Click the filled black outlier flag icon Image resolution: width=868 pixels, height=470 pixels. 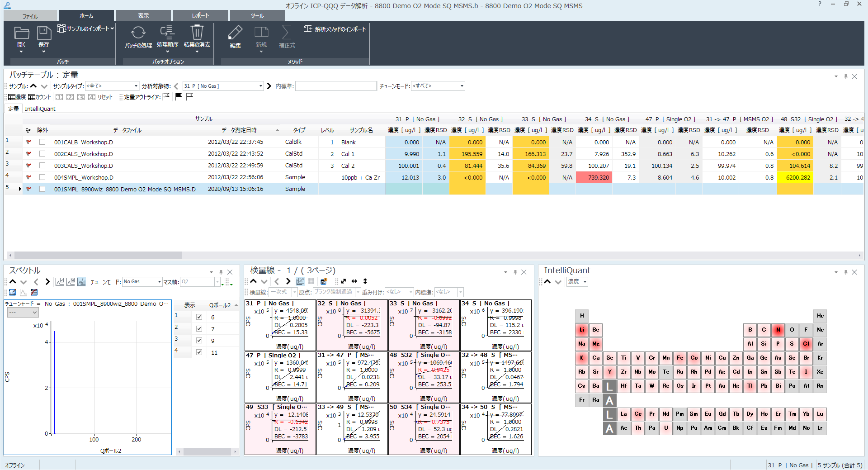(179, 96)
